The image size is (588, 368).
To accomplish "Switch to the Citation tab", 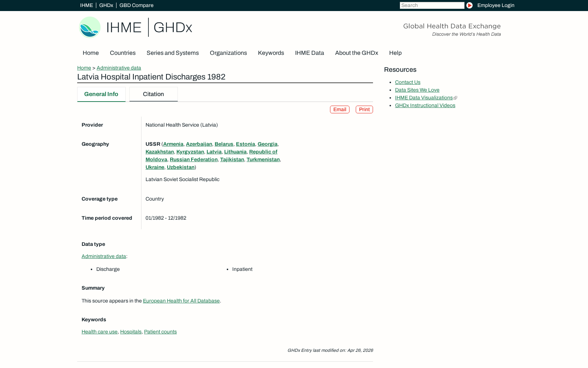I will (153, 94).
